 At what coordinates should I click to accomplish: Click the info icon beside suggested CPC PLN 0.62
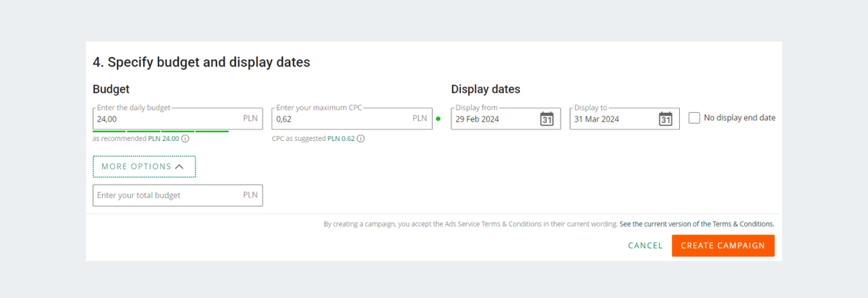click(360, 138)
